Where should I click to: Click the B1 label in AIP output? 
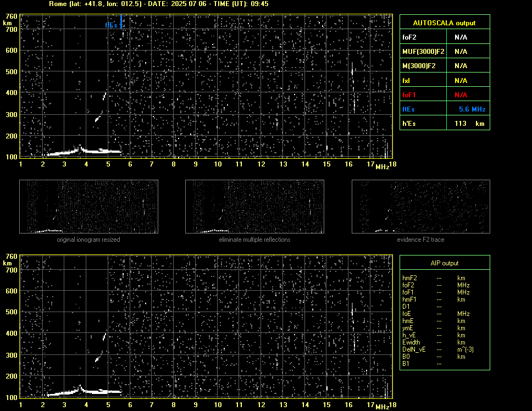click(406, 364)
